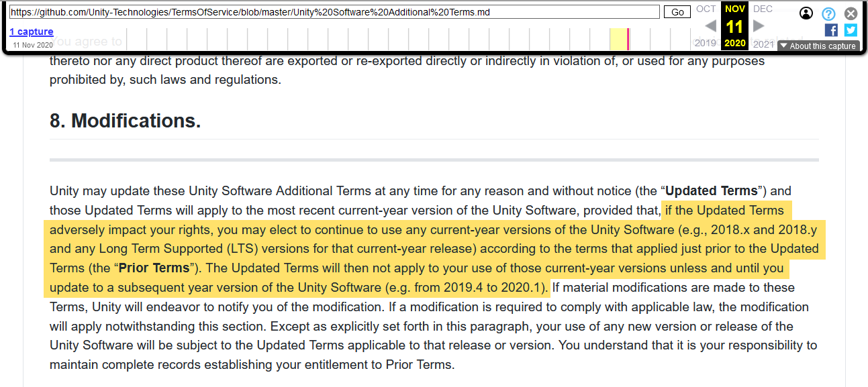Screen dimensions: 868x387
Task: Expand the "About this capture" dropdown
Action: (818, 46)
